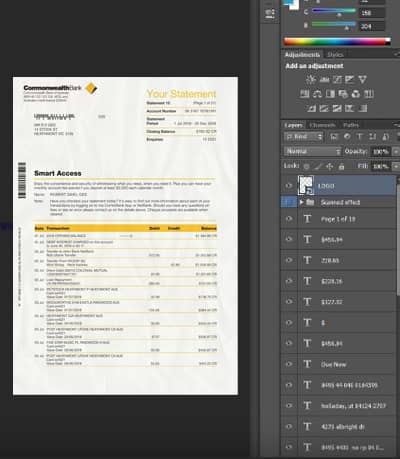Add a Curves adjustment
The image size is (400, 459).
(337, 79)
